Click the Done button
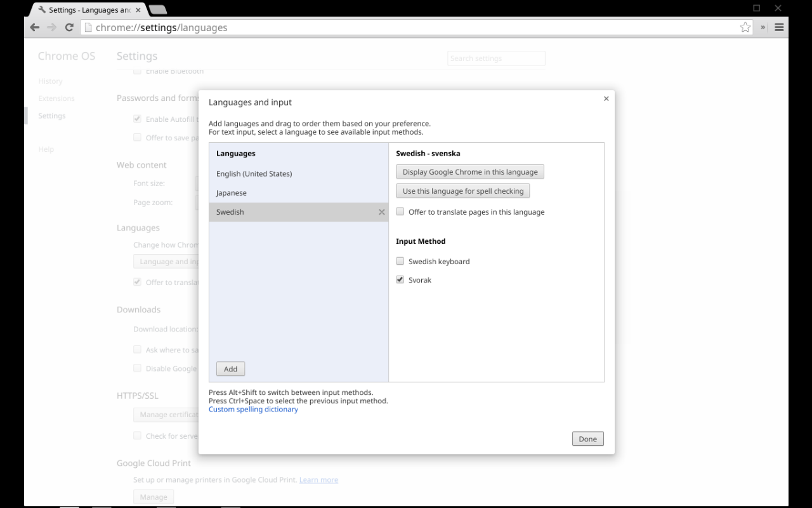This screenshot has width=812, height=508. tap(587, 439)
